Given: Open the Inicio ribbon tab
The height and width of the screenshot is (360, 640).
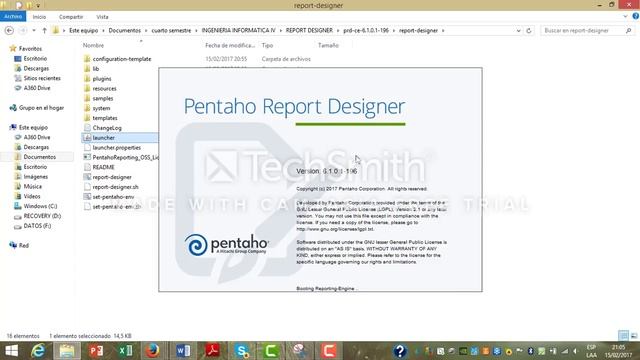Looking at the screenshot, I should 39,17.
